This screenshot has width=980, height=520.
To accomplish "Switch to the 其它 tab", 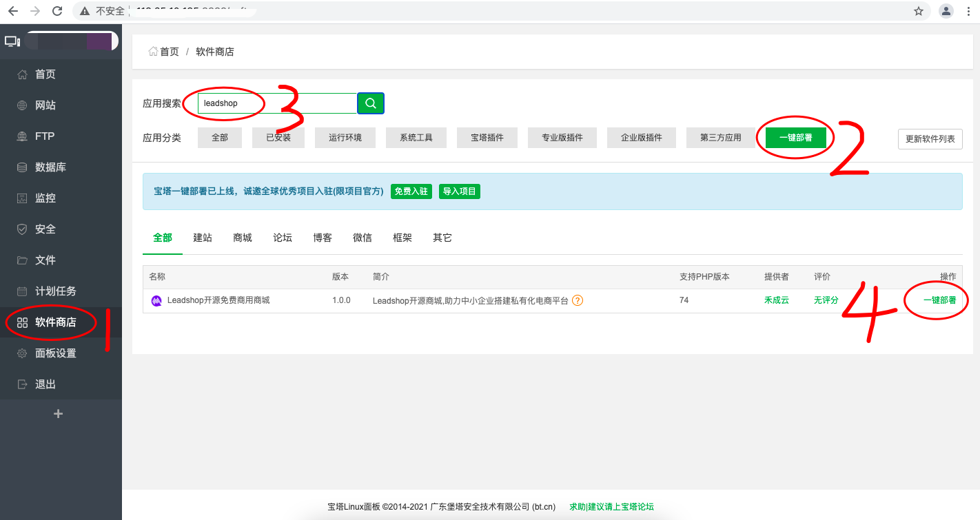I will 442,238.
